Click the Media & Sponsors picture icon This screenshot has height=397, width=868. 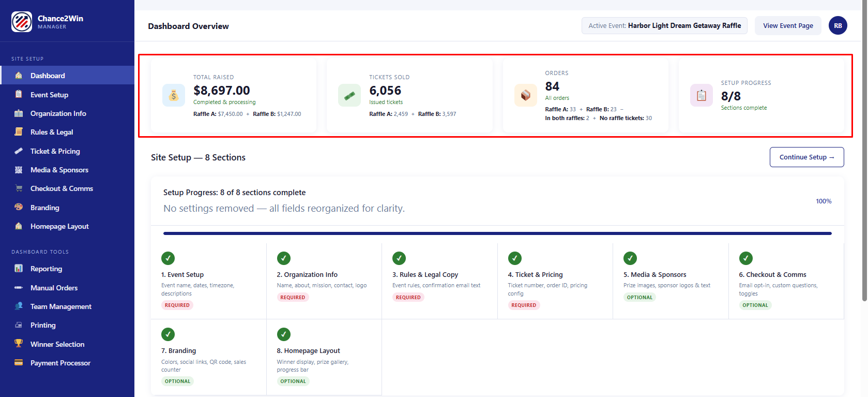(x=19, y=170)
